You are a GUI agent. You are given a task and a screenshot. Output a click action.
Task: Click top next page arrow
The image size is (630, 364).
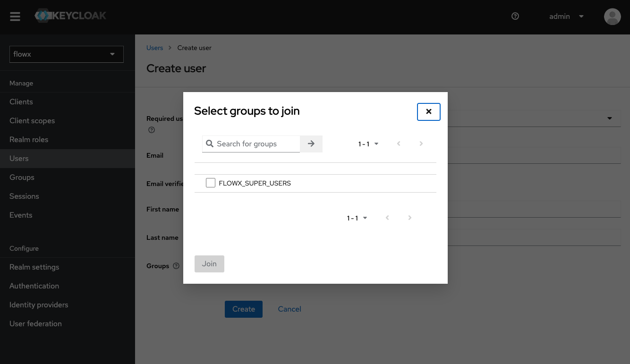click(421, 144)
